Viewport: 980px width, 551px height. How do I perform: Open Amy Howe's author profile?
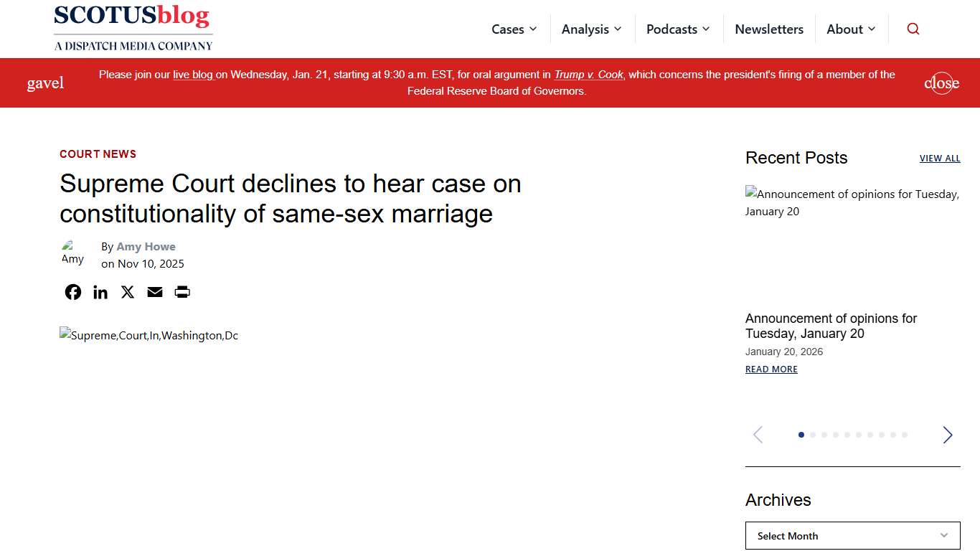point(146,246)
